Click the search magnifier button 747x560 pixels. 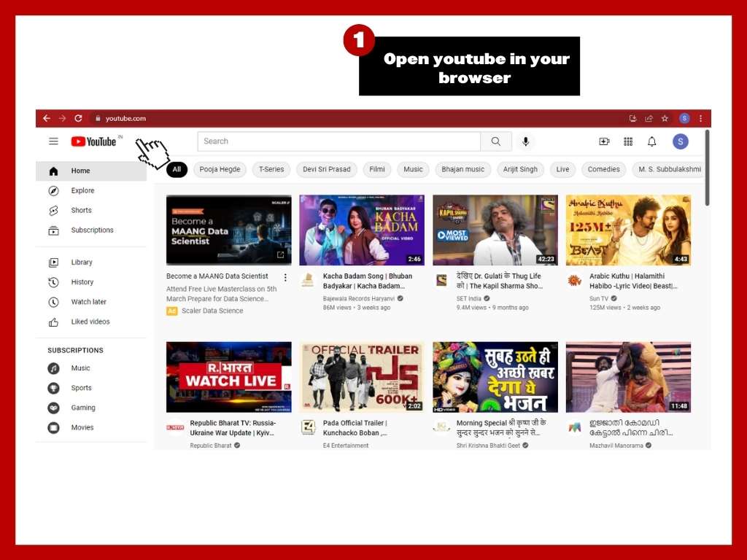(x=496, y=141)
